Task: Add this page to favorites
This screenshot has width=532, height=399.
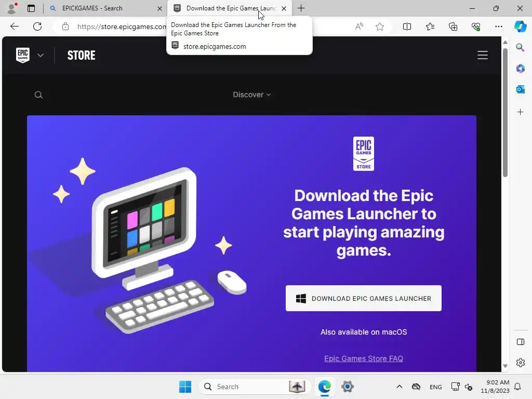Action: pos(380,26)
